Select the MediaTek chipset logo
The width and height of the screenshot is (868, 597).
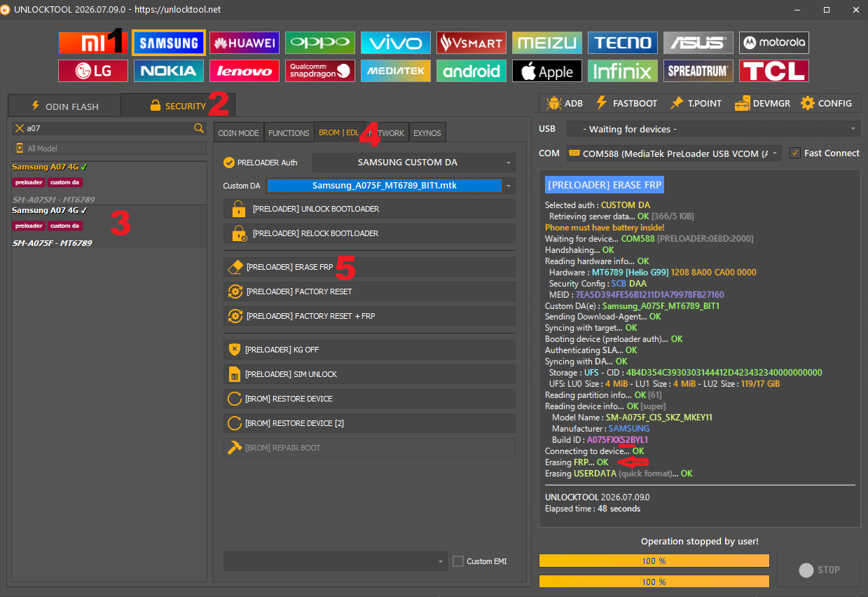396,71
